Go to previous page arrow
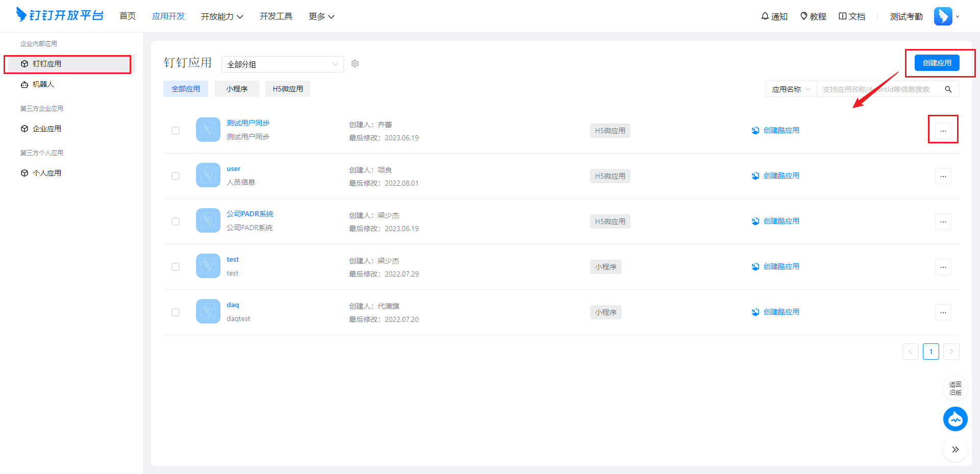The width and height of the screenshot is (980, 474). click(911, 352)
